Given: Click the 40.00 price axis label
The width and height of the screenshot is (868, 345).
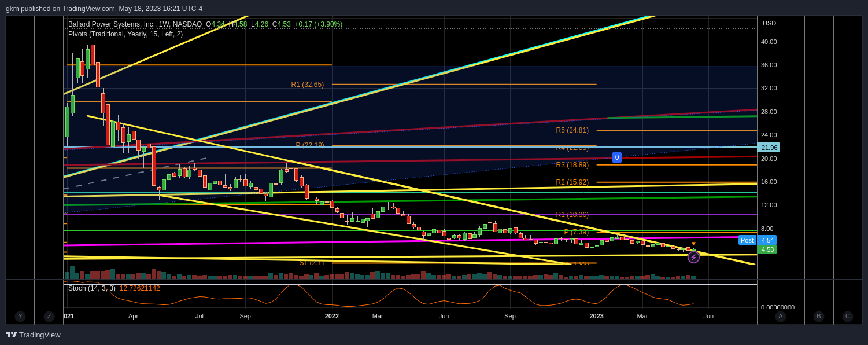Looking at the screenshot, I should [769, 42].
